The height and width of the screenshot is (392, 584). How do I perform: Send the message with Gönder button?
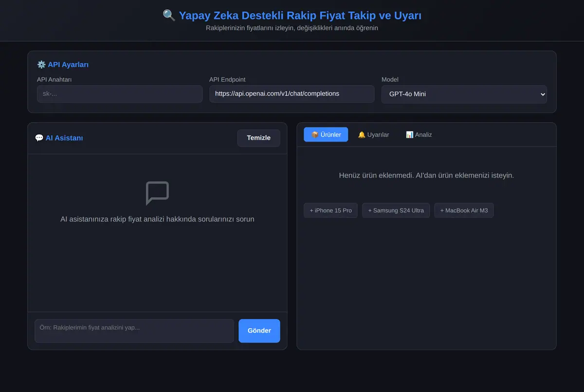259,331
